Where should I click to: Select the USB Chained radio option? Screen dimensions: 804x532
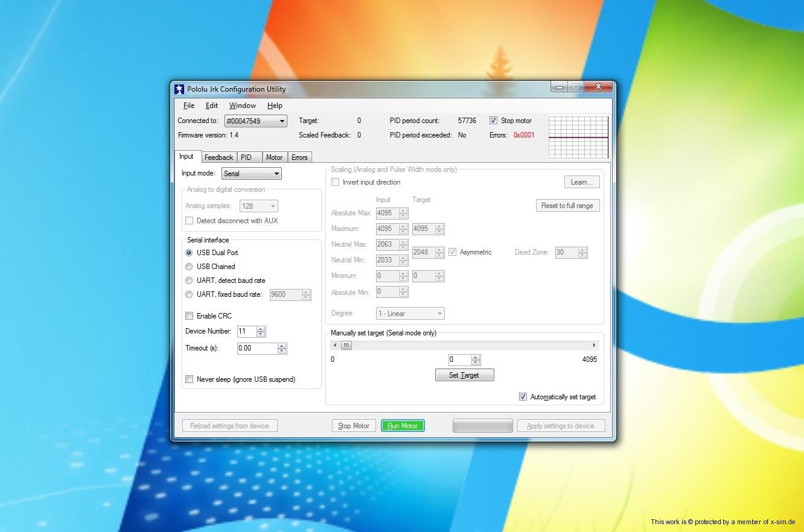pyautogui.click(x=190, y=267)
